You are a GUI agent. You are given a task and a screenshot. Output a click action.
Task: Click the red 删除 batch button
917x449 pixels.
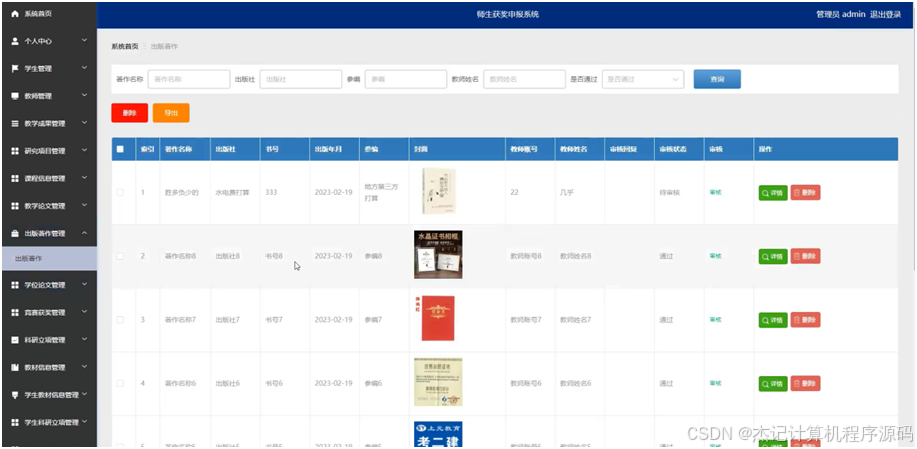pos(129,113)
